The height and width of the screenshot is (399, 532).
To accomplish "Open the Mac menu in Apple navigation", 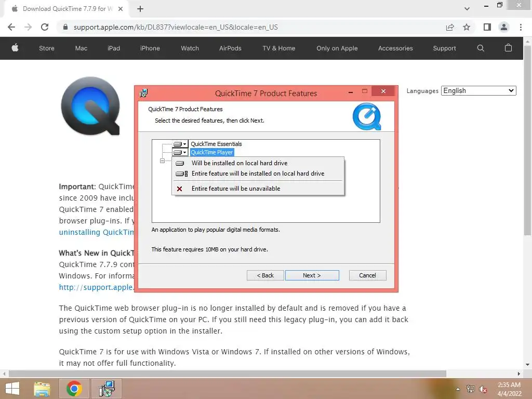I will 81,48.
